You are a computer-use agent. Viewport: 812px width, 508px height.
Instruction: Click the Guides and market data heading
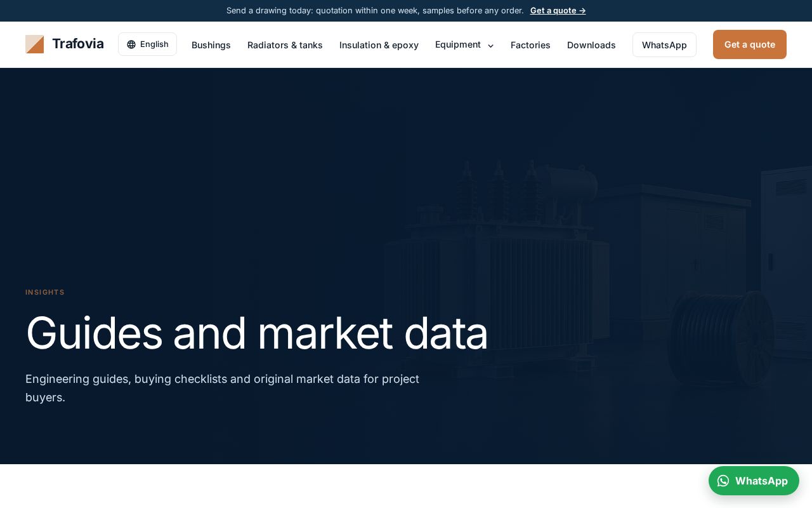coord(257,333)
